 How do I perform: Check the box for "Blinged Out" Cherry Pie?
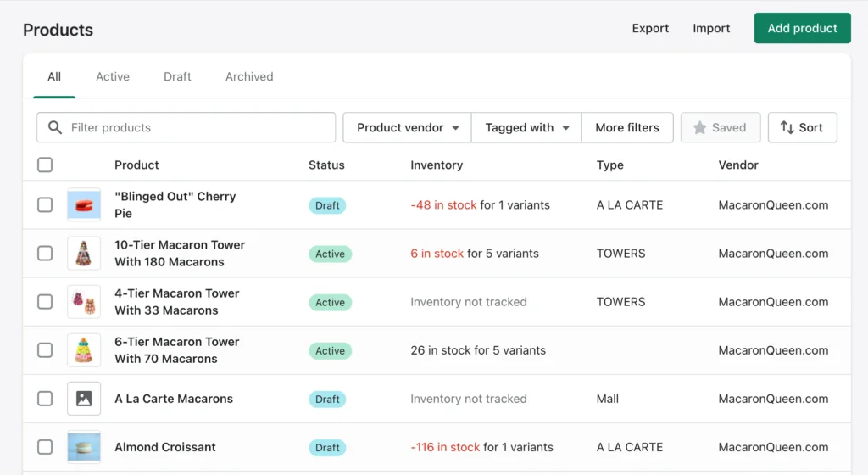45,205
